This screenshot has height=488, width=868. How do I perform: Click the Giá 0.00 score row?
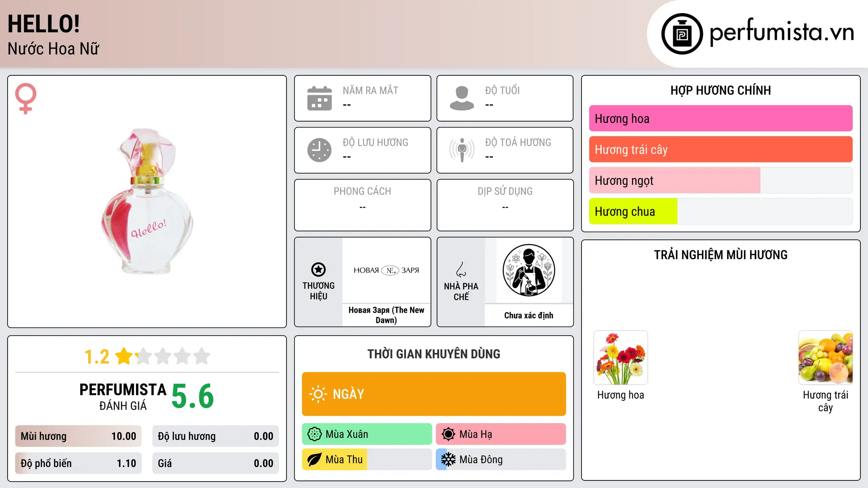[x=215, y=463]
